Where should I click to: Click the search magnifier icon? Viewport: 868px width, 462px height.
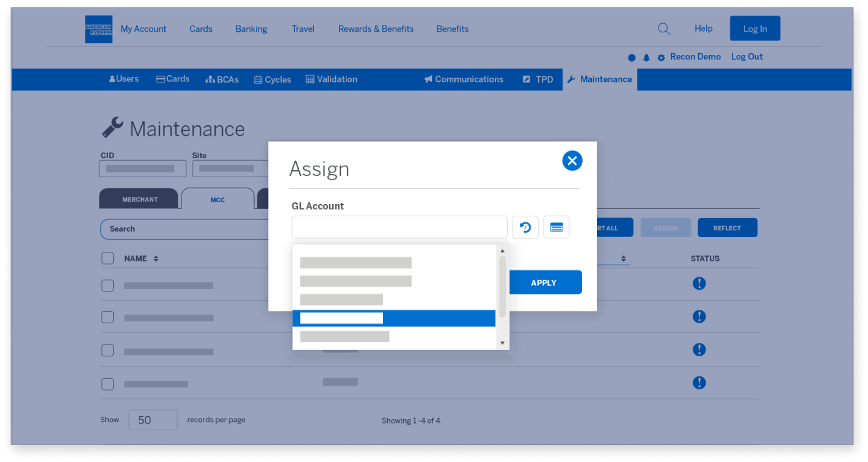click(x=663, y=29)
